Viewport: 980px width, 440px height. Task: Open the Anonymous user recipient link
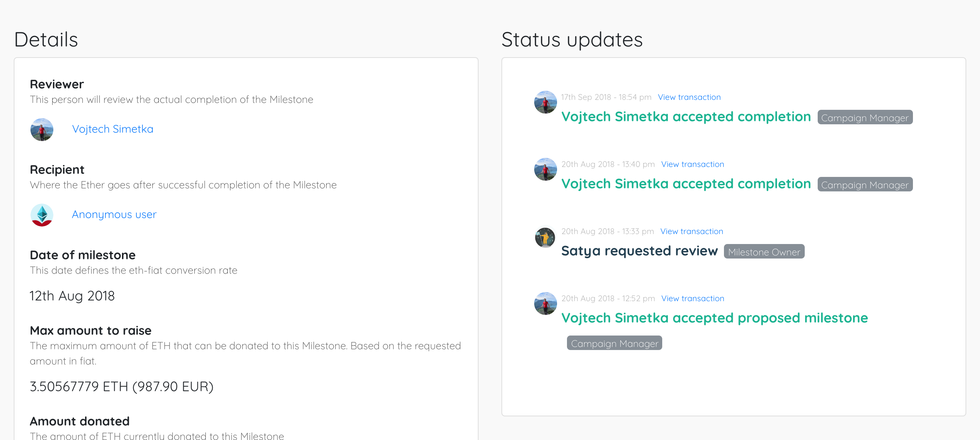pos(114,215)
